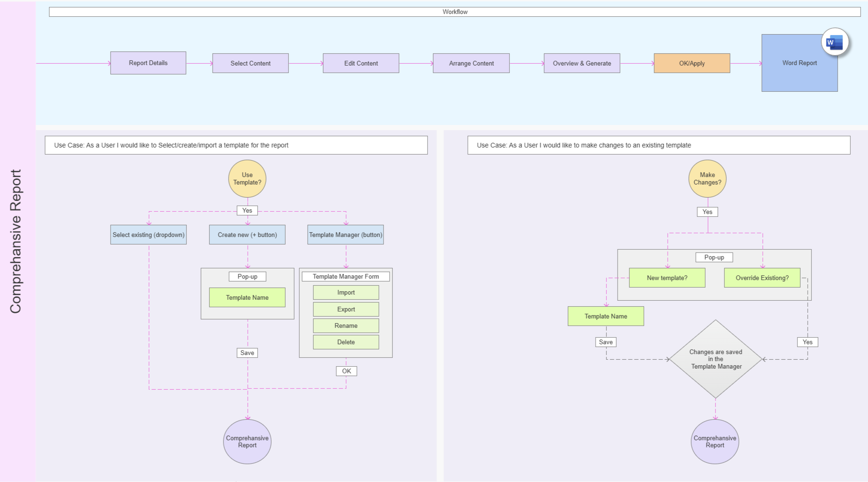Screen dimensions: 868x482
Task: Click the Save label below left Pop-up
Action: 247,353
